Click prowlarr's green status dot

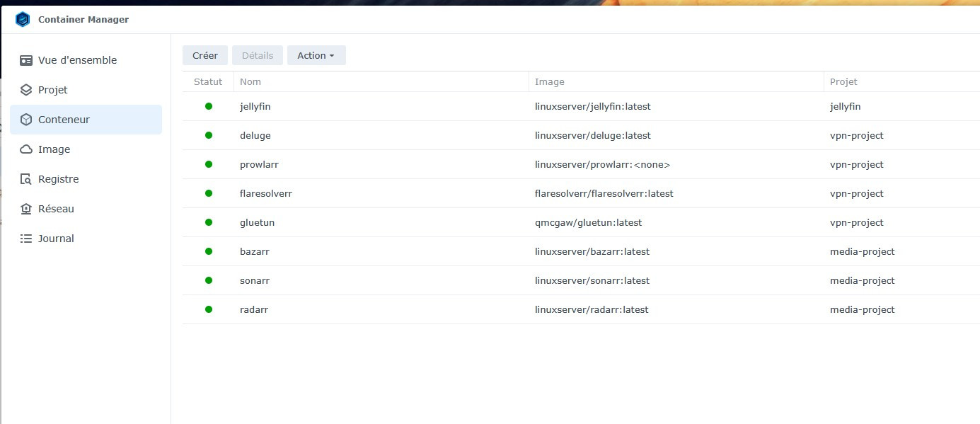click(209, 164)
